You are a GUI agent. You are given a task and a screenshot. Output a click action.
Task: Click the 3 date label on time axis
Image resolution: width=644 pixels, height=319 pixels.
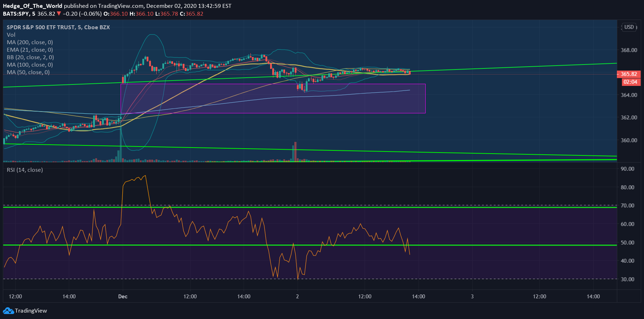point(472,297)
